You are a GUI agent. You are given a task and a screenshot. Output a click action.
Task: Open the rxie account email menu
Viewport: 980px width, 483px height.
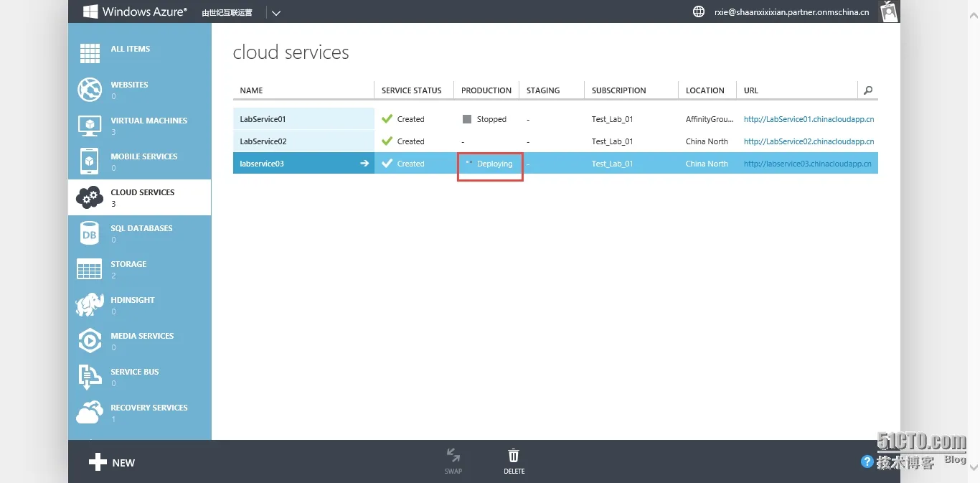click(791, 12)
